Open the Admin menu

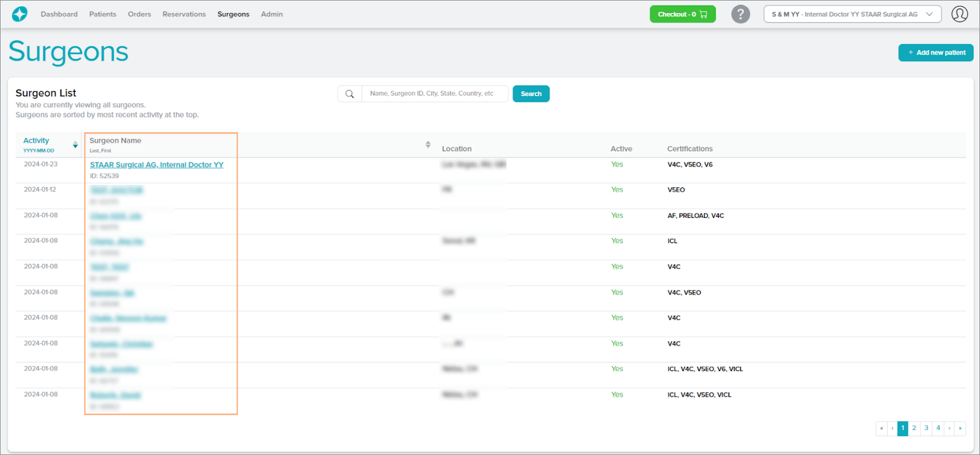[x=272, y=14]
